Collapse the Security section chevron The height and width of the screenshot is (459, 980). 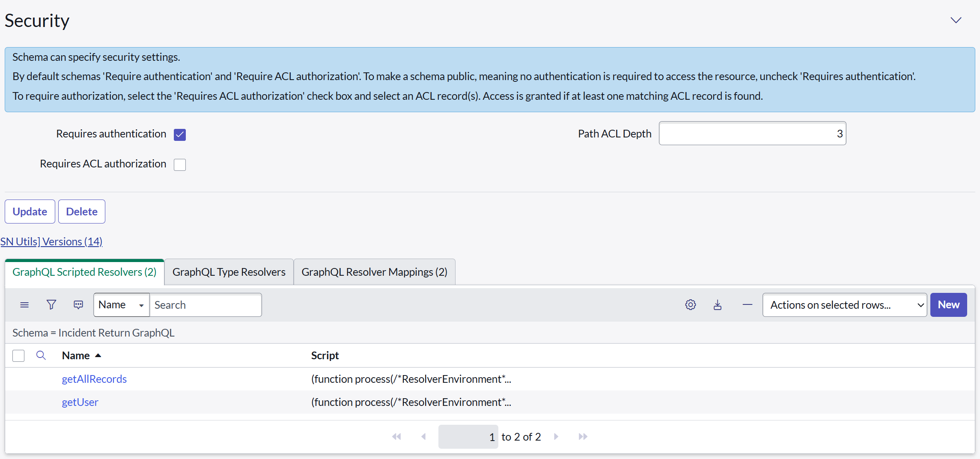(956, 21)
